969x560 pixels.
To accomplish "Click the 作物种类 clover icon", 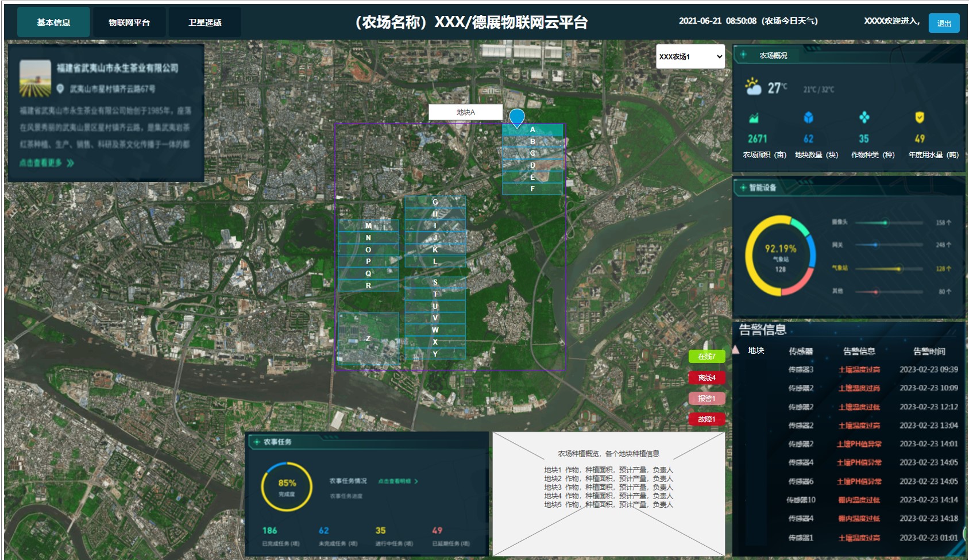I will coord(864,118).
